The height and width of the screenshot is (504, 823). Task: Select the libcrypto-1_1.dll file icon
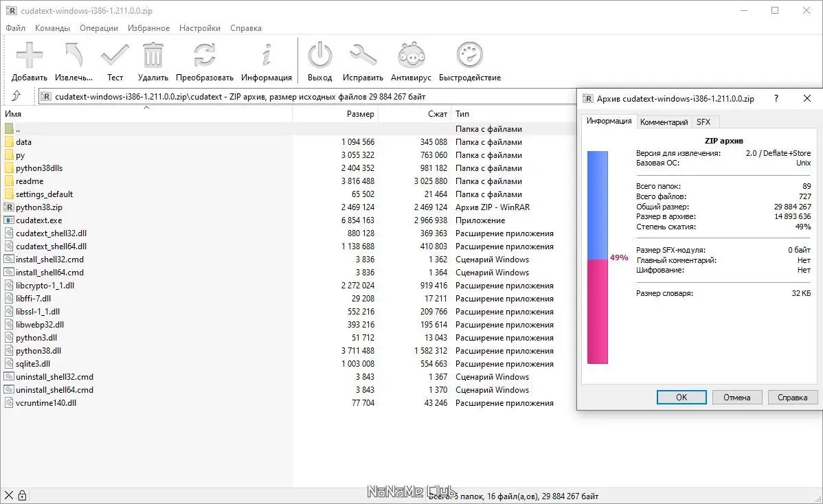(x=9, y=286)
